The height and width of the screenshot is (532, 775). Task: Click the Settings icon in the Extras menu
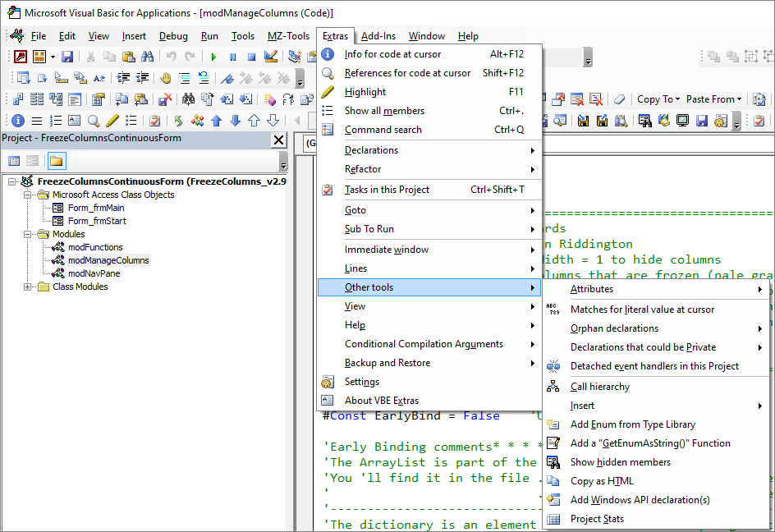pos(328,382)
